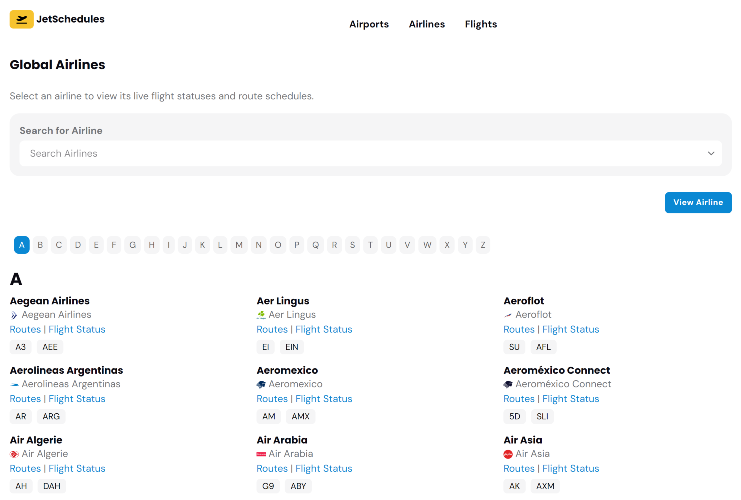
Task: Pick letter W in alphabet filter
Action: tap(427, 245)
